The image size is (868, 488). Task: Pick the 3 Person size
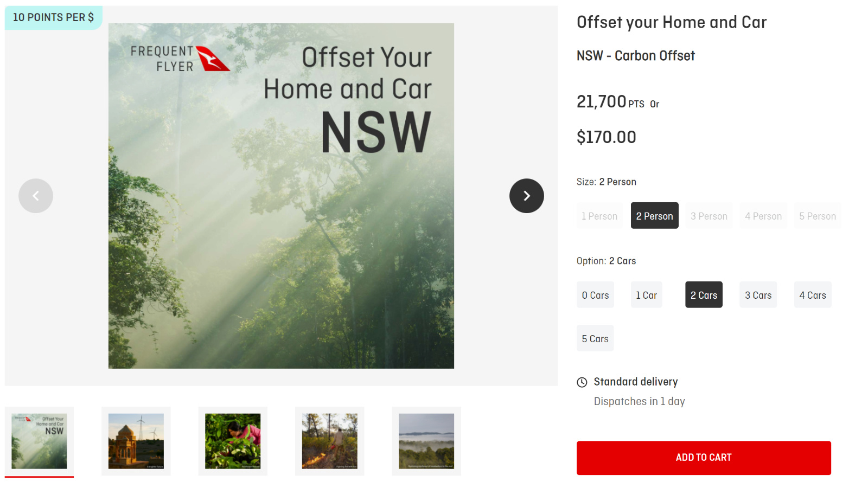(709, 216)
